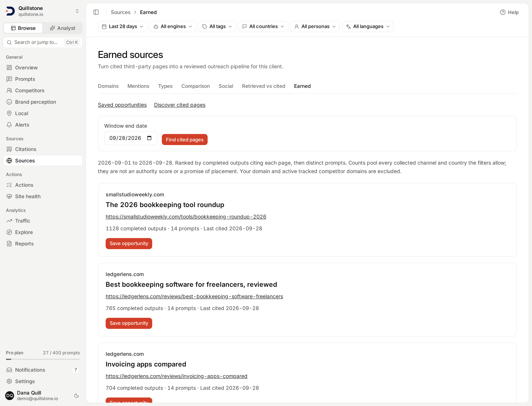
Task: Open Brand perception page
Action: 43,102
